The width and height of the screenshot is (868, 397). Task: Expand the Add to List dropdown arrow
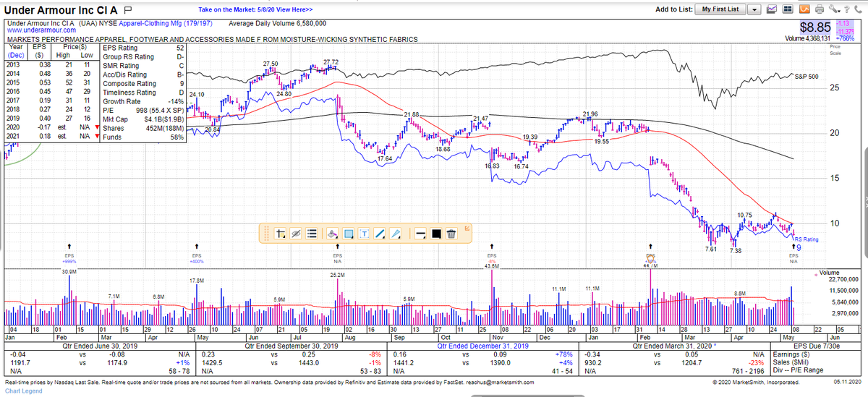[x=754, y=9]
